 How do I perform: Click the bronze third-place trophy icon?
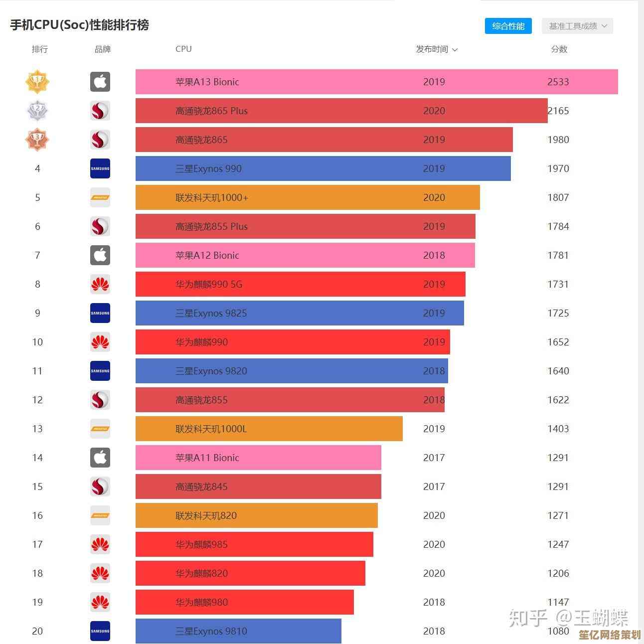[37, 140]
